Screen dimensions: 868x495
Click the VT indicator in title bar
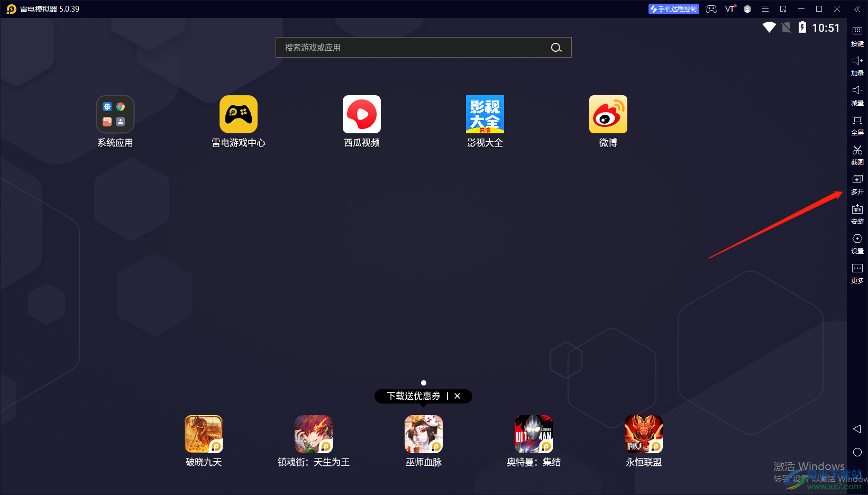(x=730, y=9)
